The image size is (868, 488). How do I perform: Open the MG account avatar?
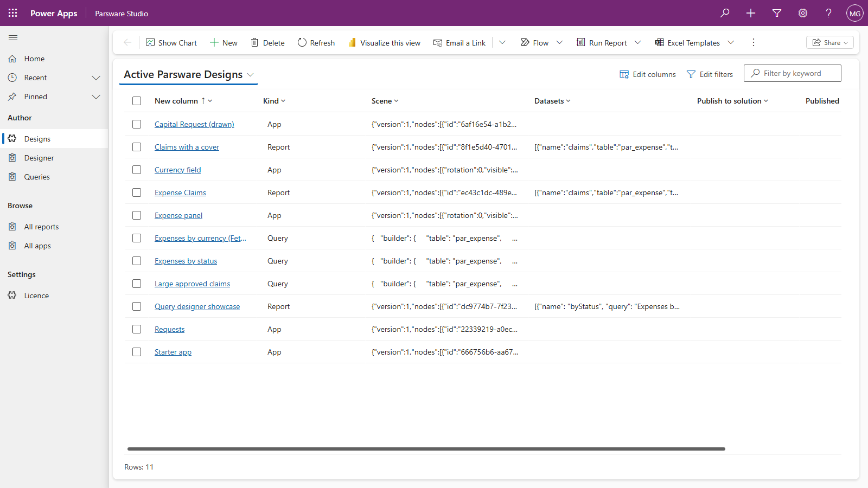click(x=855, y=13)
